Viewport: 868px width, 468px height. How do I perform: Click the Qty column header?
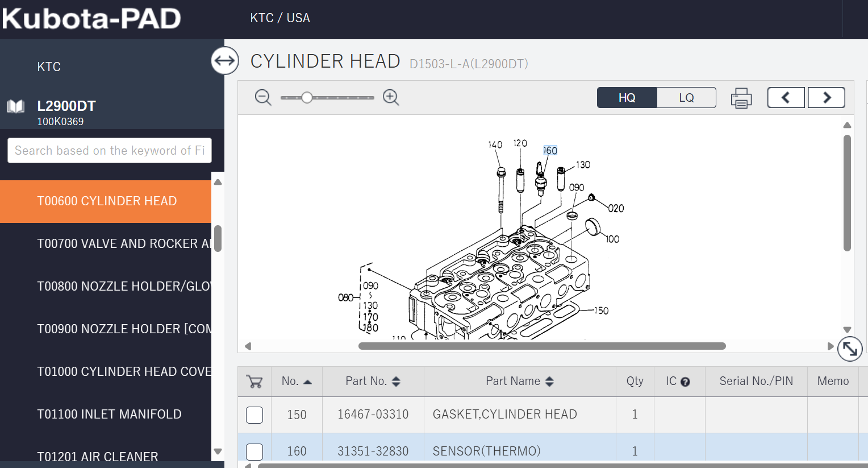click(635, 382)
